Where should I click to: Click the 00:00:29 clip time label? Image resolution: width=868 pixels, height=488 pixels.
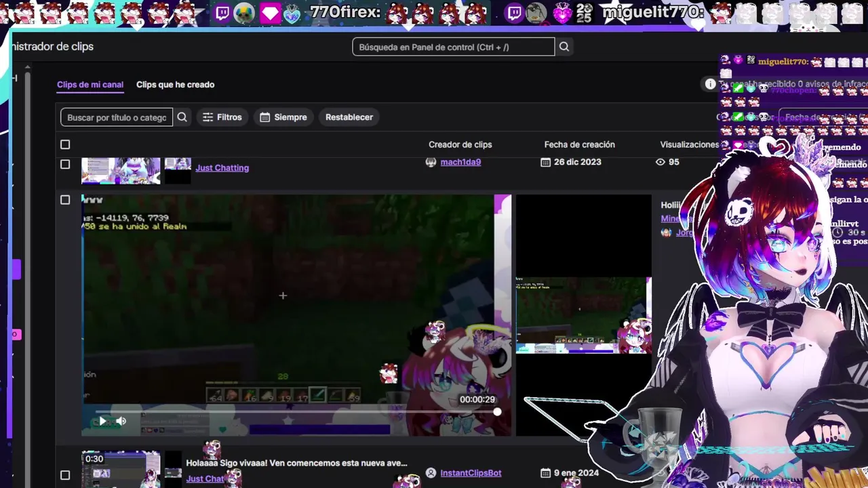(477, 400)
